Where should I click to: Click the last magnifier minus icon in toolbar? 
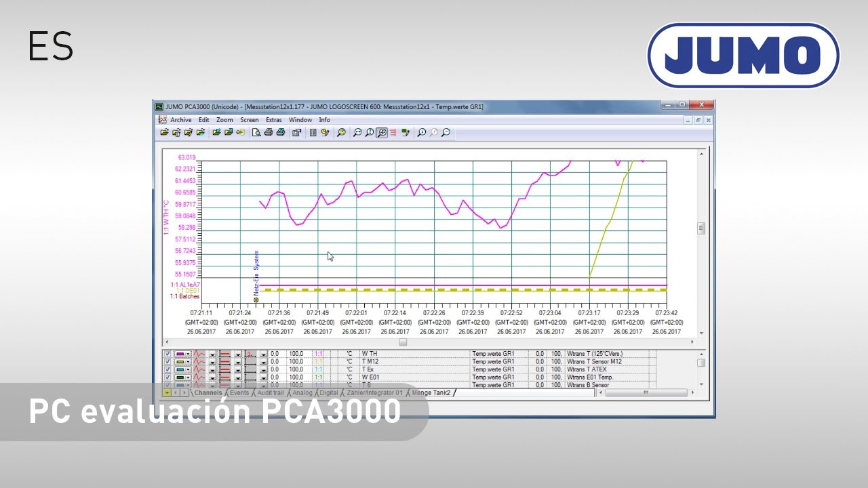point(446,133)
